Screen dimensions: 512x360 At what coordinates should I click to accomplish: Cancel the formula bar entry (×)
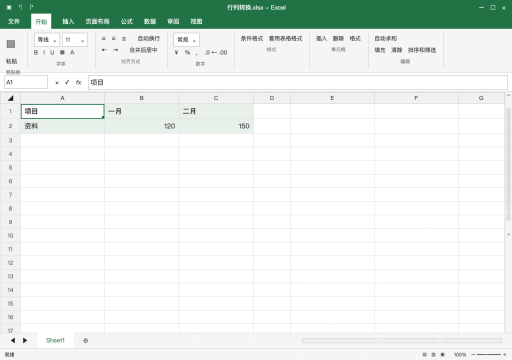coord(57,83)
